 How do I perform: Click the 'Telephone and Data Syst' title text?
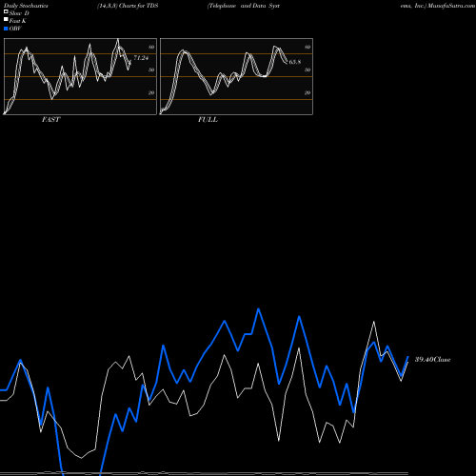(244, 6)
